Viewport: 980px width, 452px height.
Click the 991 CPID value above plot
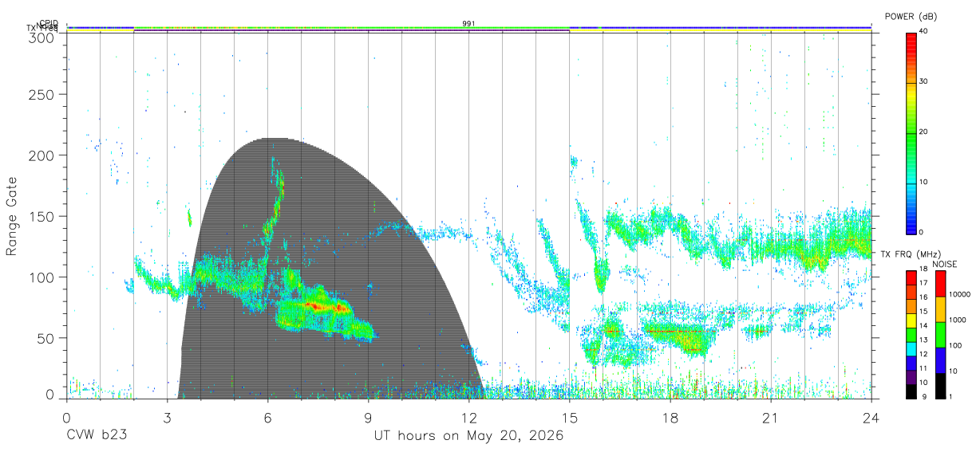click(469, 24)
